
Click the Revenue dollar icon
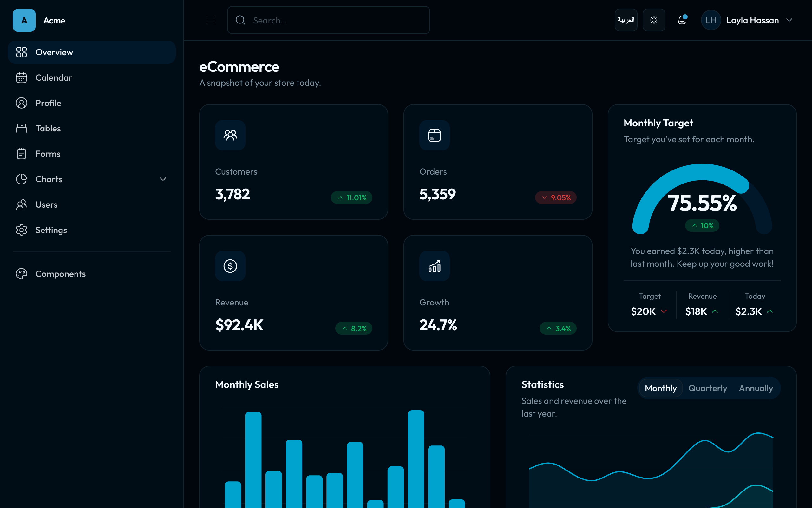point(230,266)
